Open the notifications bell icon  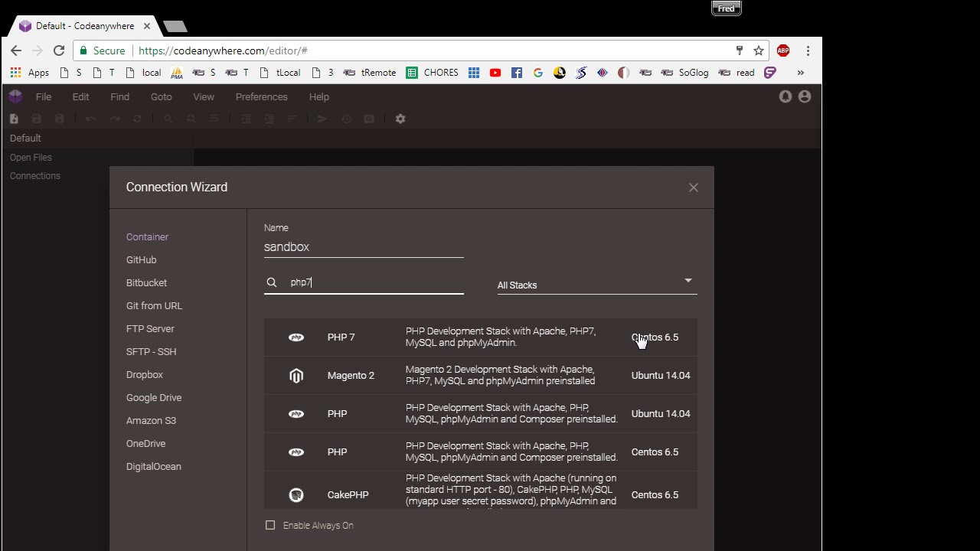[x=785, y=96]
